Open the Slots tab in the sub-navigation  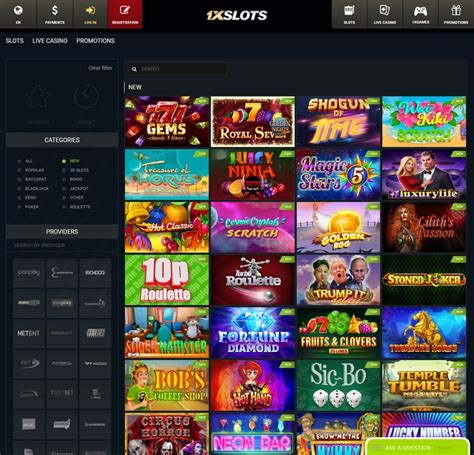pyautogui.click(x=15, y=41)
